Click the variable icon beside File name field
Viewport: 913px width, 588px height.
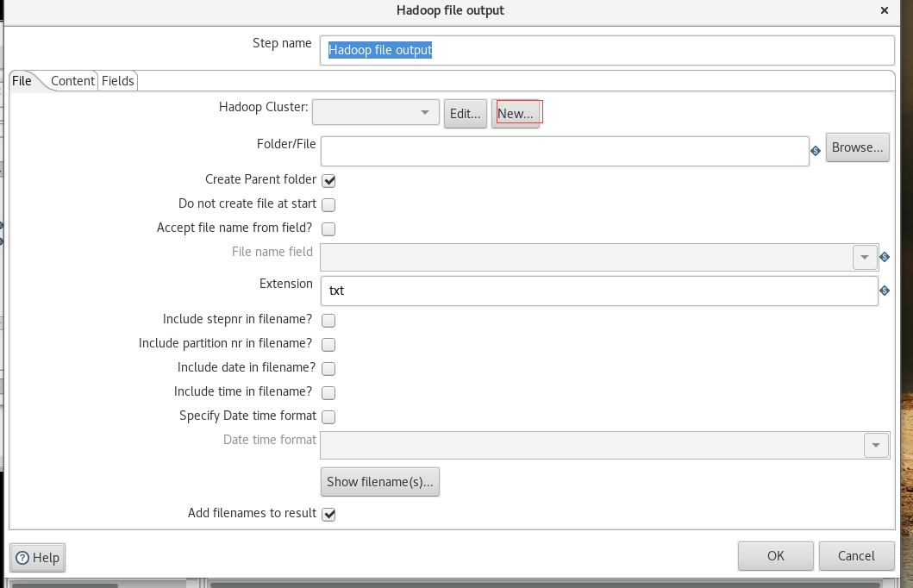pos(885,257)
